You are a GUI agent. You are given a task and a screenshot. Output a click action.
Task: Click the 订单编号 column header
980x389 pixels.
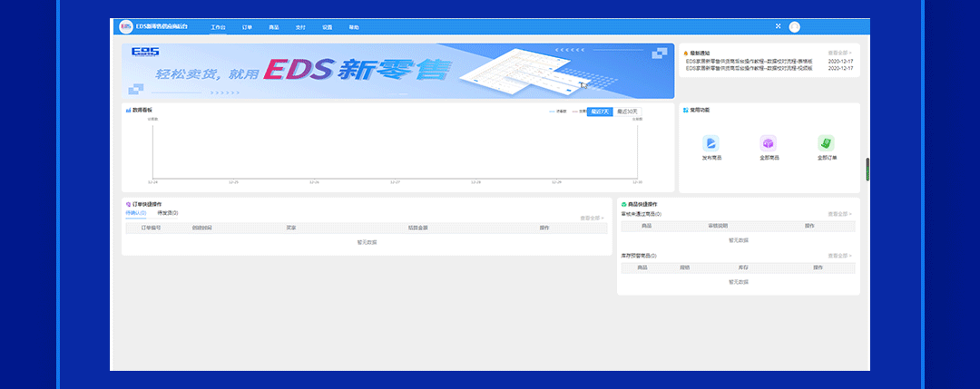click(151, 228)
